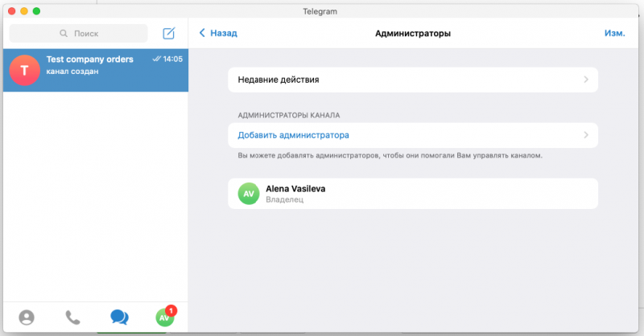Expand the Недавние действия chevron
The image size is (644, 336).
586,80
